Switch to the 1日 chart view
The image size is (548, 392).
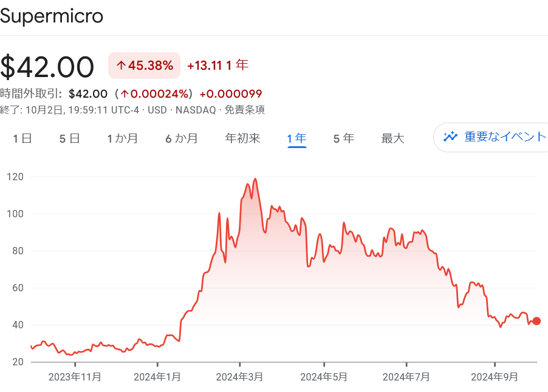click(22, 138)
